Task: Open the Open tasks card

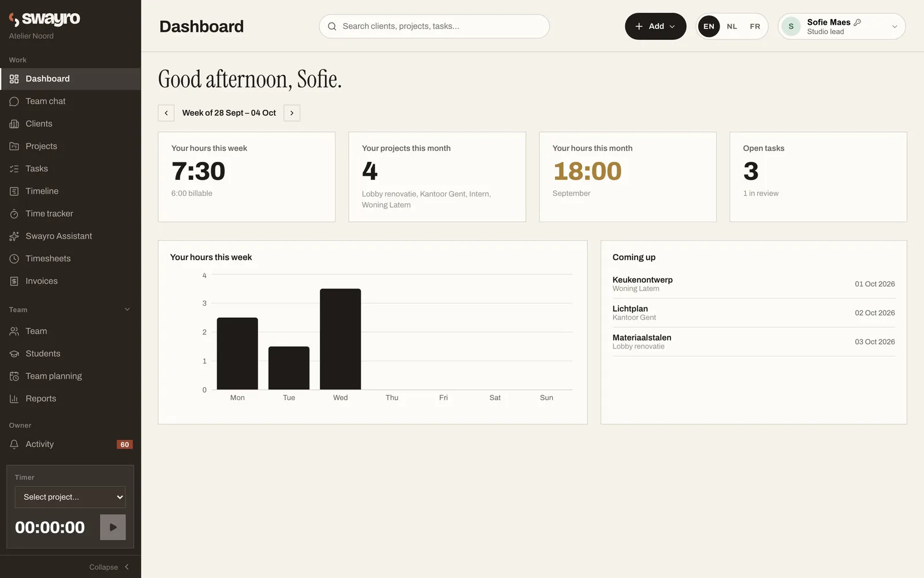Action: 818,177
